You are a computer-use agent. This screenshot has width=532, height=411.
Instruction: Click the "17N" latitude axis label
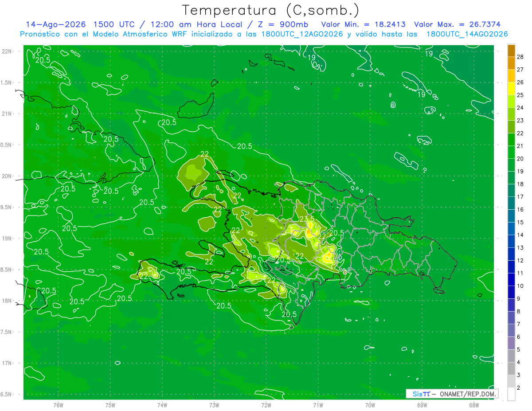tap(8, 363)
